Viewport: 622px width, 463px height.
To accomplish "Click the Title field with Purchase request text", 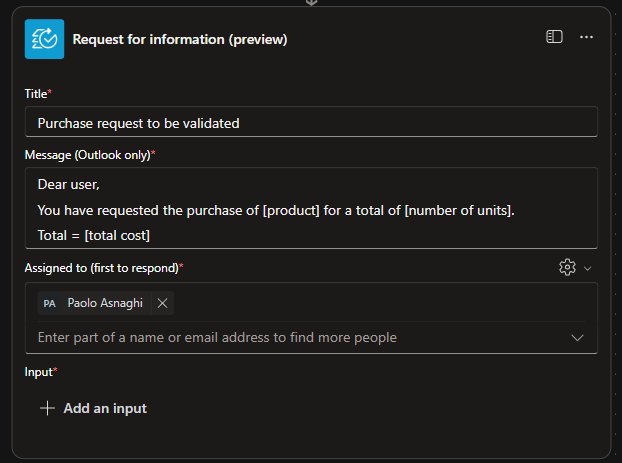I will 311,123.
